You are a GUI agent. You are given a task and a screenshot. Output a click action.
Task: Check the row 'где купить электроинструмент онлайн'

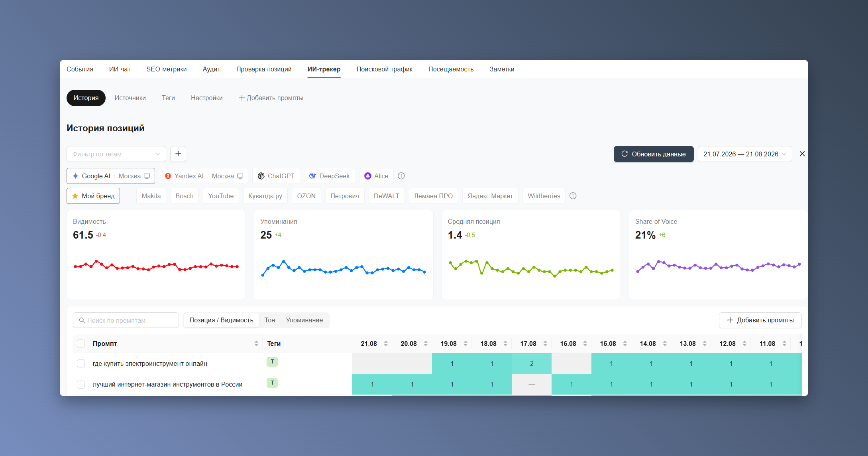tap(81, 363)
